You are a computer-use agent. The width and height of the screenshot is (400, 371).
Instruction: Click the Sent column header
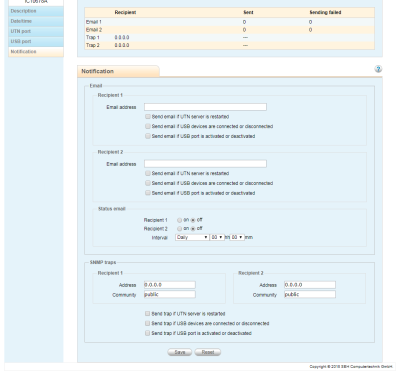248,12
